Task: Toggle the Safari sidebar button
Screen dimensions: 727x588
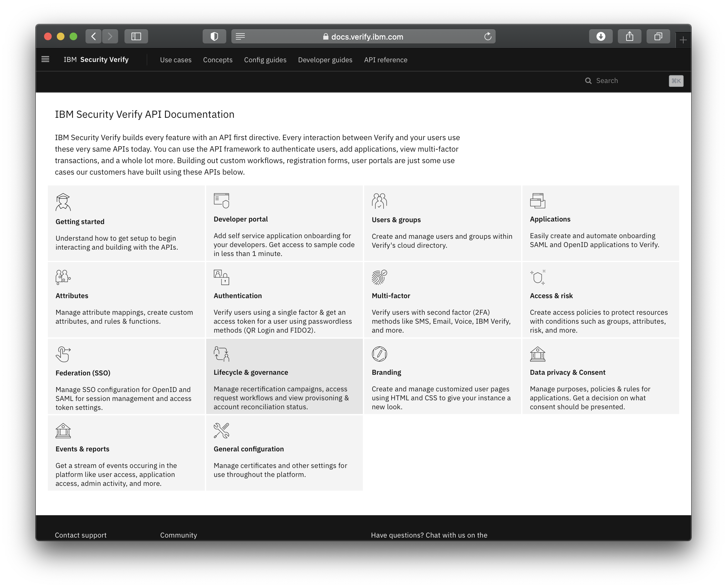Action: pos(136,37)
